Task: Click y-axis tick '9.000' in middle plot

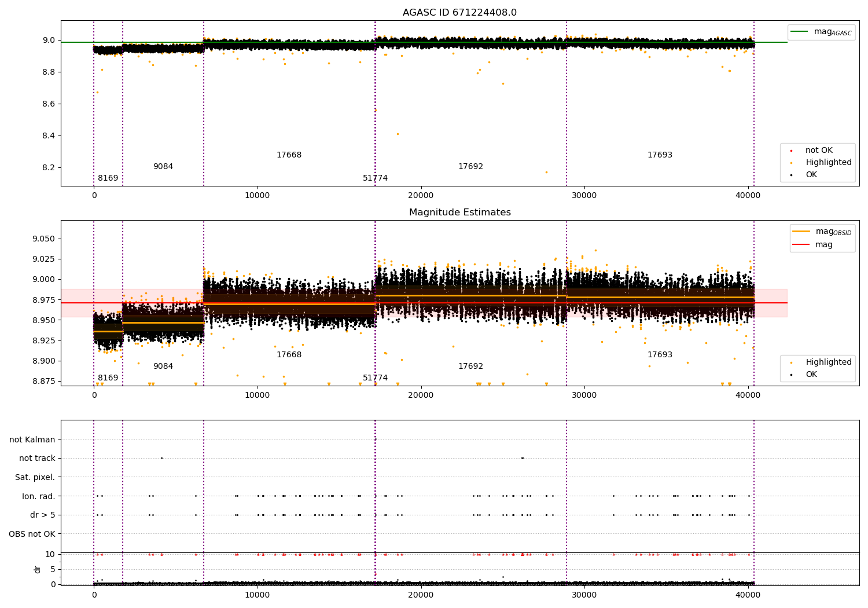Action: click(43, 280)
